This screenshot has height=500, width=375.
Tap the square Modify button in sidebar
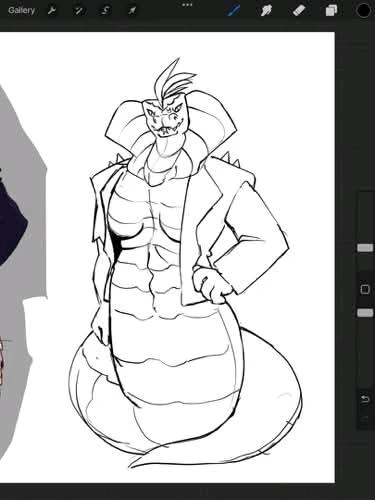(365, 289)
